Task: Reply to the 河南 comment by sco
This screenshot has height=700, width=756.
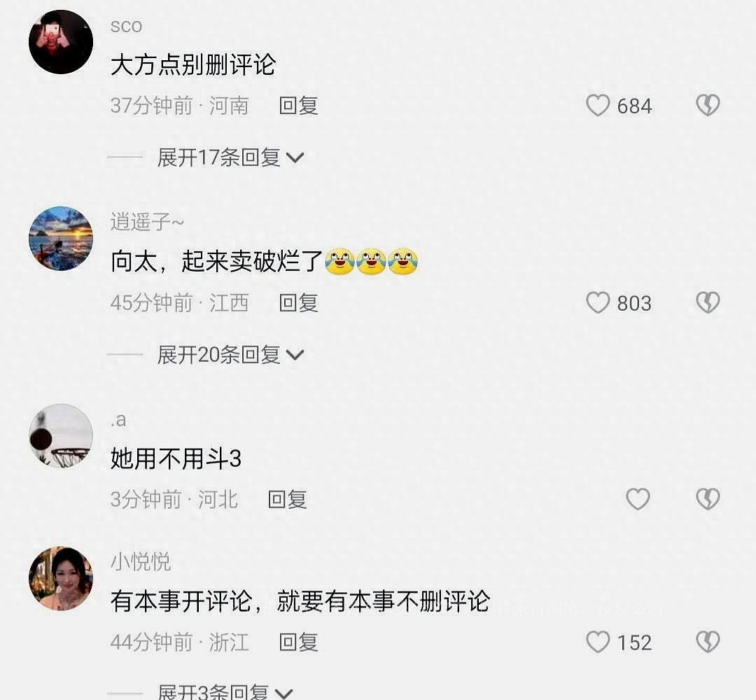Action: (x=298, y=106)
